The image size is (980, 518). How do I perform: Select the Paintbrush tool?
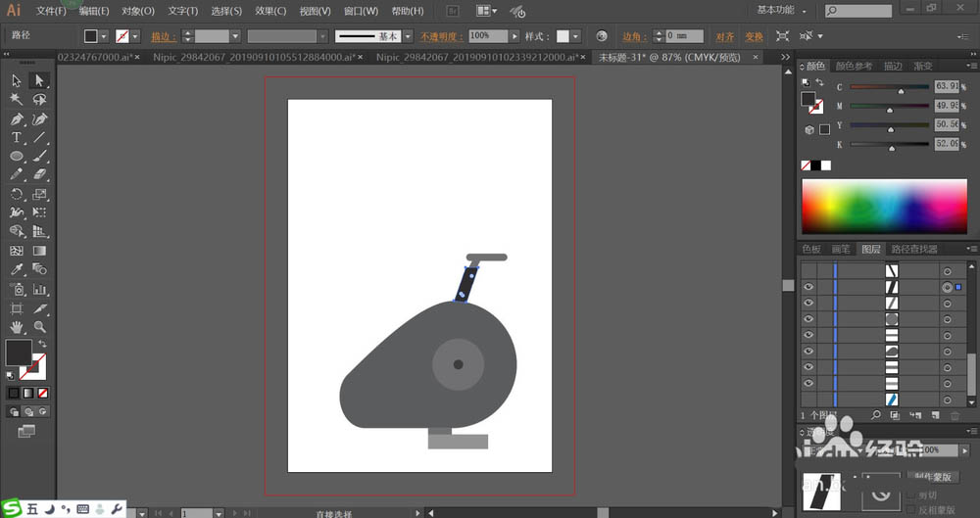(x=39, y=157)
